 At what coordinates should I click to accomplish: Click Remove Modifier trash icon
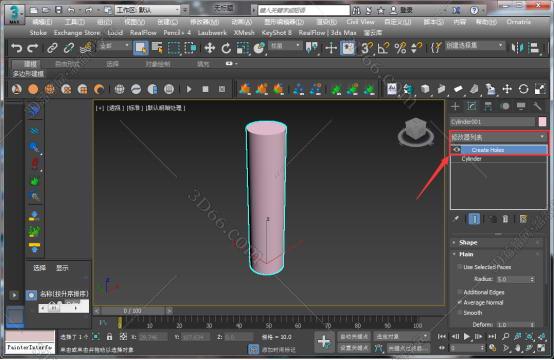pyautogui.click(x=505, y=219)
